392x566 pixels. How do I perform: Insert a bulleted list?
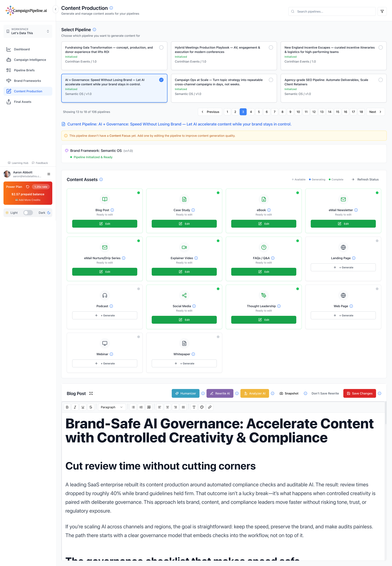[x=133, y=407]
